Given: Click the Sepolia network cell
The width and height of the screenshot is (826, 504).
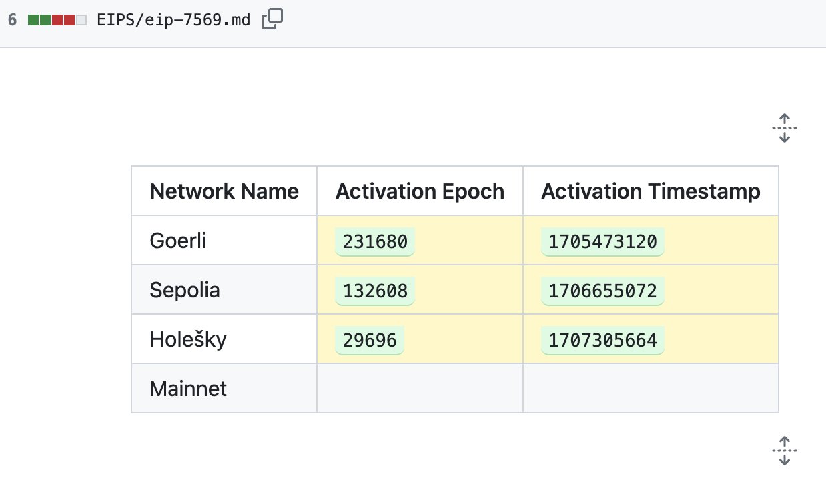Looking at the screenshot, I should [224, 289].
